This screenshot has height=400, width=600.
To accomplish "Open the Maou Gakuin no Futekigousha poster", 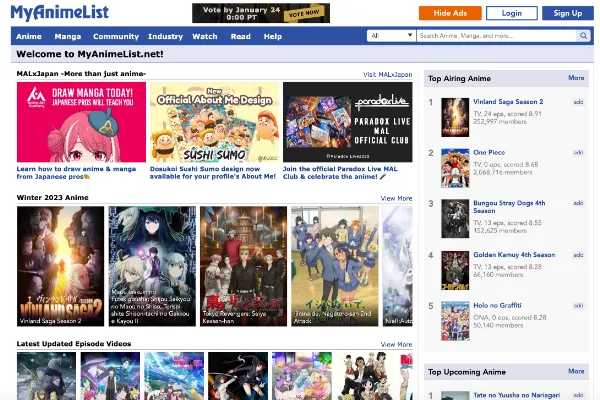I will pyautogui.click(x=152, y=266).
